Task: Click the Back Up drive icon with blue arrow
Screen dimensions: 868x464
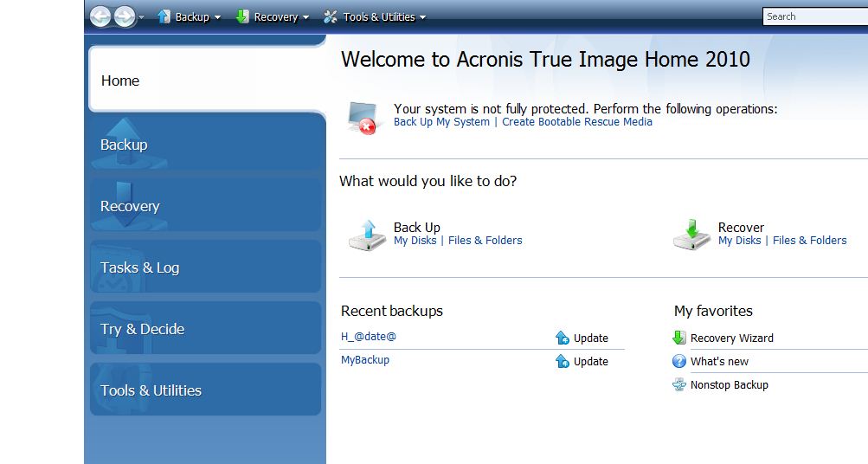Action: click(x=367, y=235)
